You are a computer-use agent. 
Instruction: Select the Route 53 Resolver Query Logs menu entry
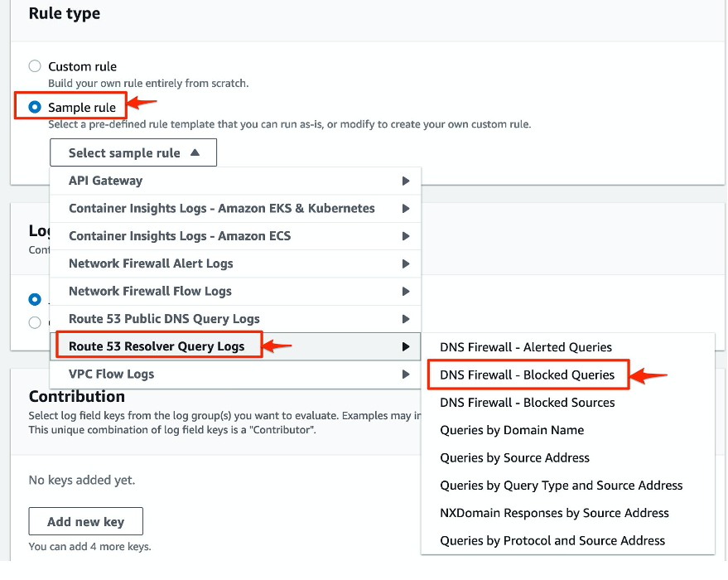tap(157, 346)
